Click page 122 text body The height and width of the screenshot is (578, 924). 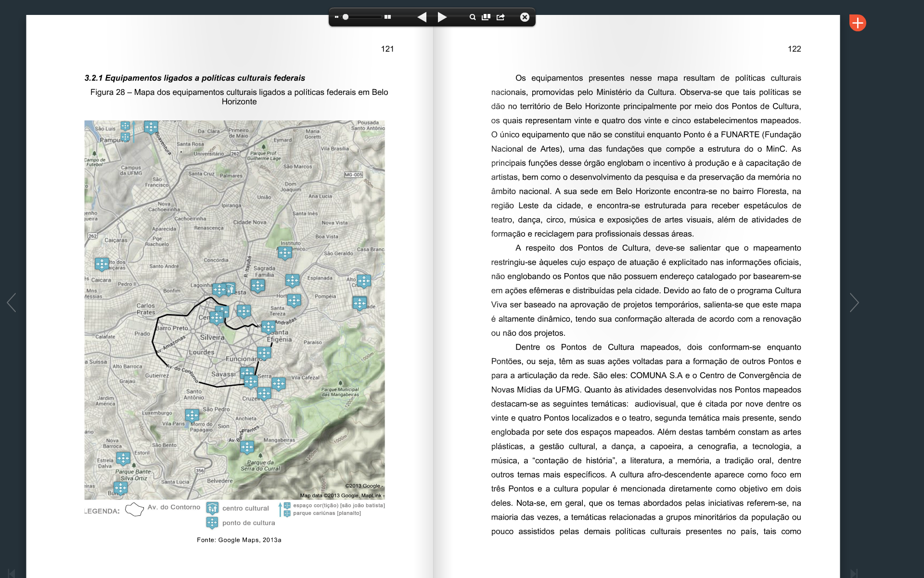[x=646, y=304]
